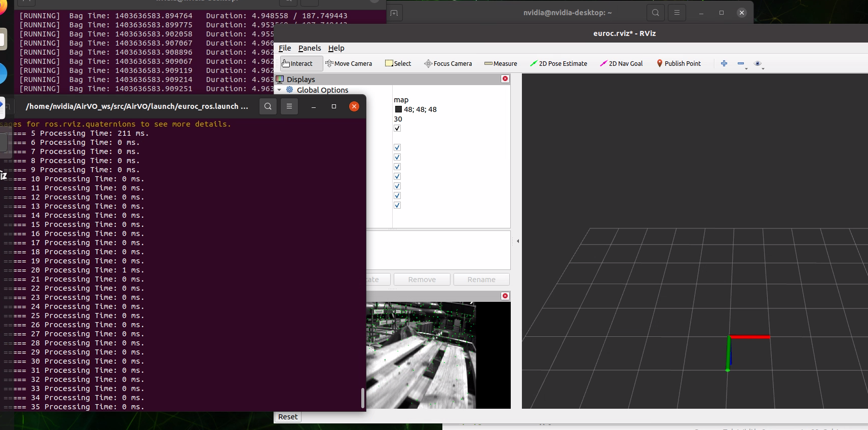Open hamburger menu in nvidia-desktop terminal

tap(677, 13)
